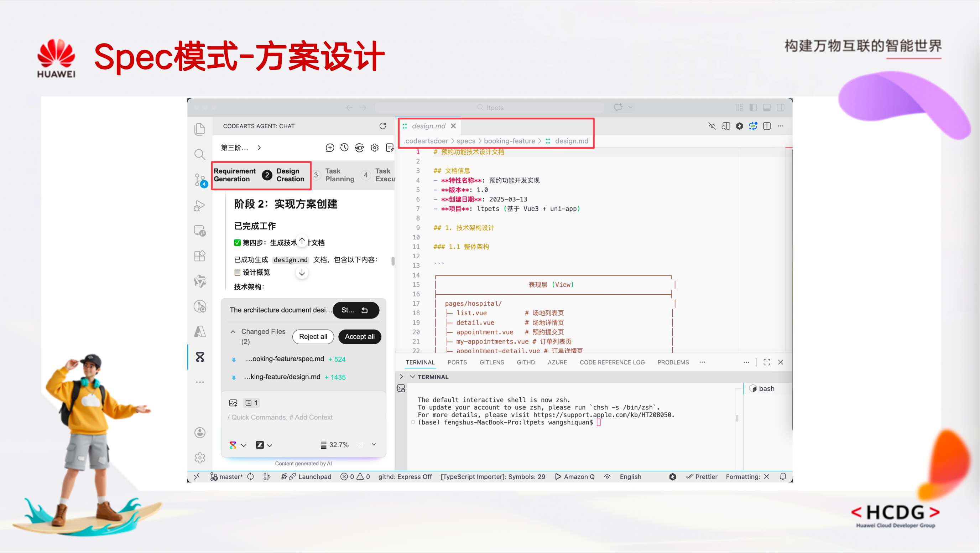Open the Explorer icon in activity bar
The height and width of the screenshot is (553, 980).
click(200, 129)
